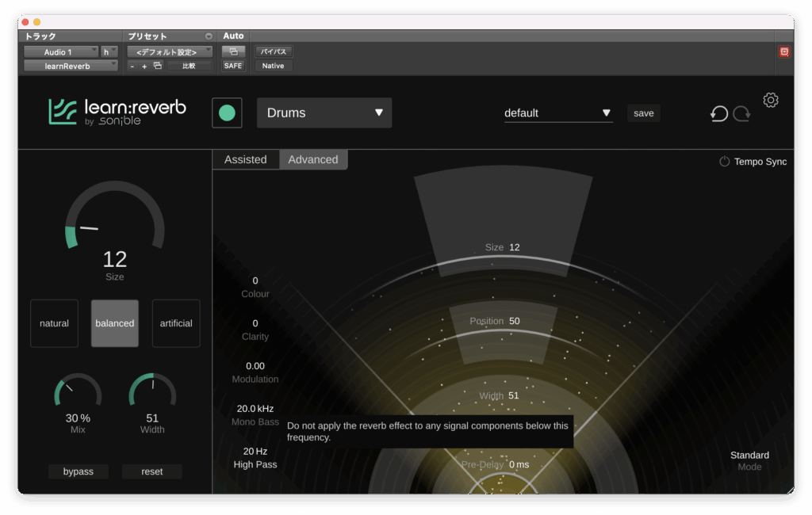
Task: Switch to the Advanced tab
Action: pos(313,159)
